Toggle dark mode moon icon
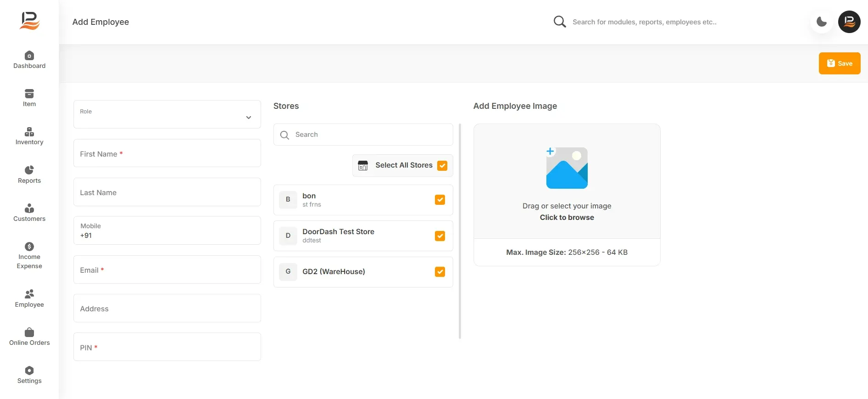The image size is (868, 399). [822, 22]
